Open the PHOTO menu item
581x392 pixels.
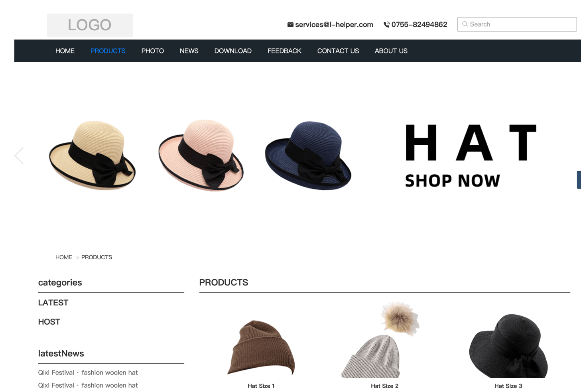click(x=152, y=51)
